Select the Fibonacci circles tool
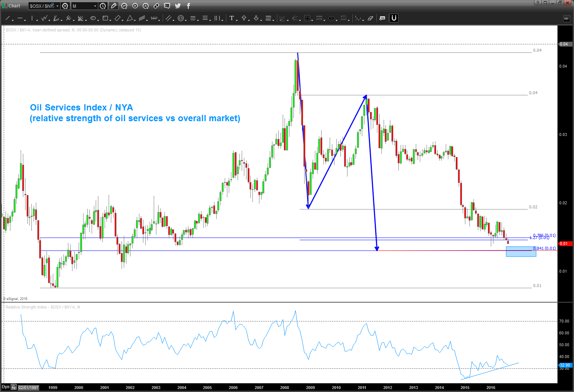574x392 pixels. point(181,18)
